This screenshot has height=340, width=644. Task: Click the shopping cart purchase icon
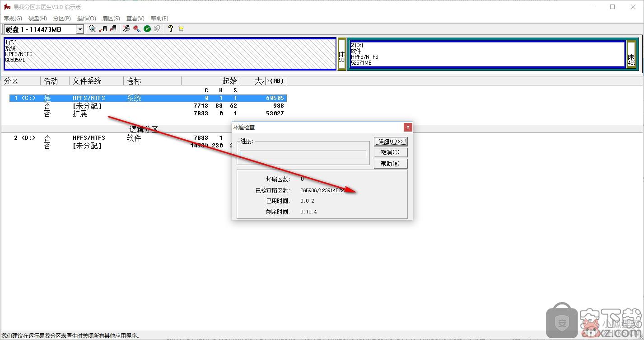click(x=181, y=29)
